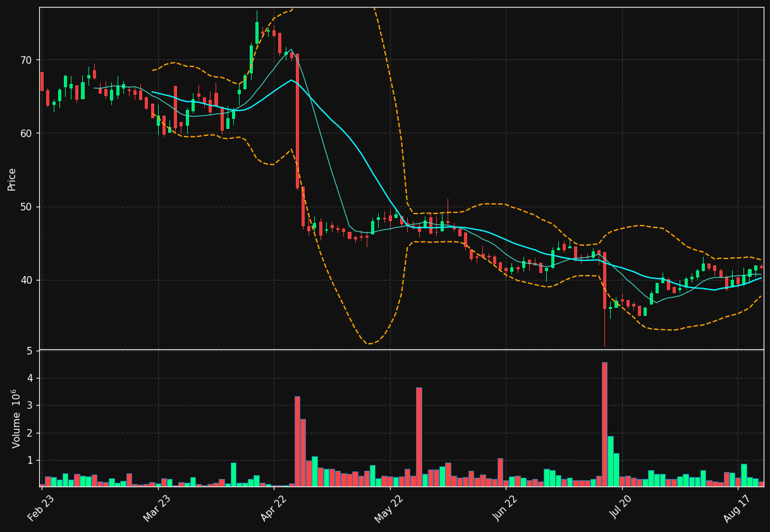Click the Aug 17 date axis label
The height and width of the screenshot is (532, 770).
click(x=737, y=509)
